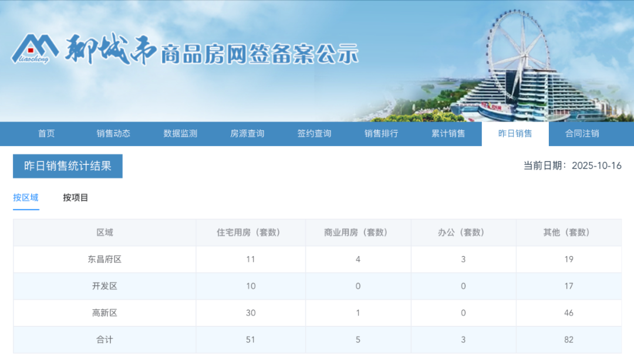Click the 开发区 region name
This screenshot has height=364, width=634.
click(105, 286)
